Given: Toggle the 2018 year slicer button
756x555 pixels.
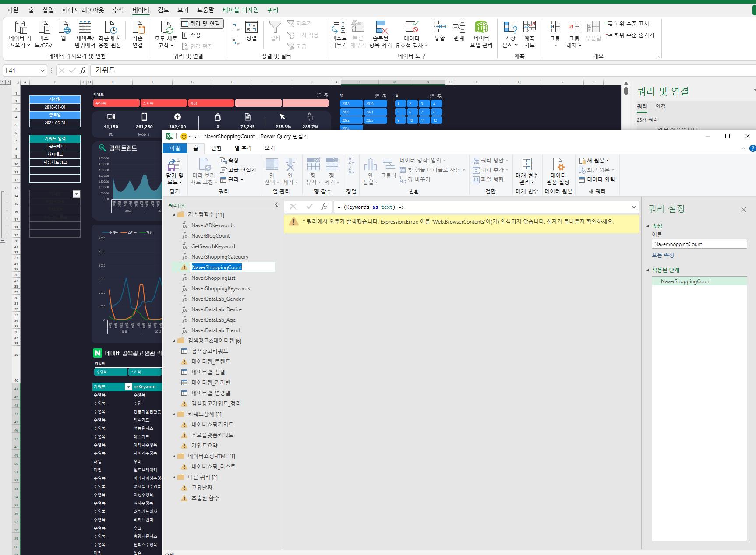Looking at the screenshot, I should pyautogui.click(x=351, y=104).
